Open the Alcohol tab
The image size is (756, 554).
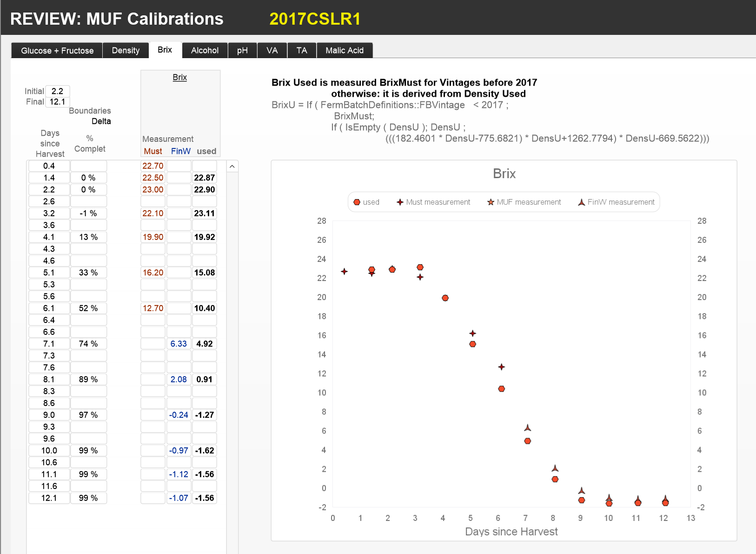205,50
